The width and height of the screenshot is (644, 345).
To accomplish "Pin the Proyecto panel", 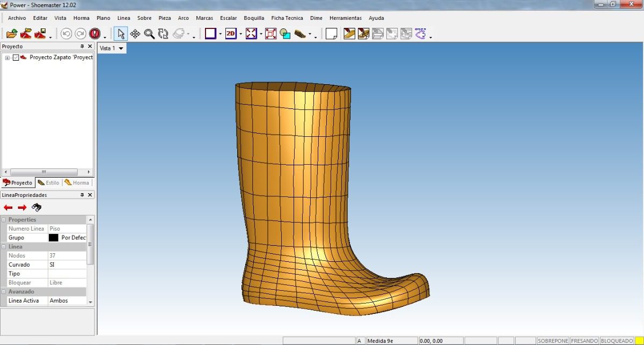I will point(82,47).
